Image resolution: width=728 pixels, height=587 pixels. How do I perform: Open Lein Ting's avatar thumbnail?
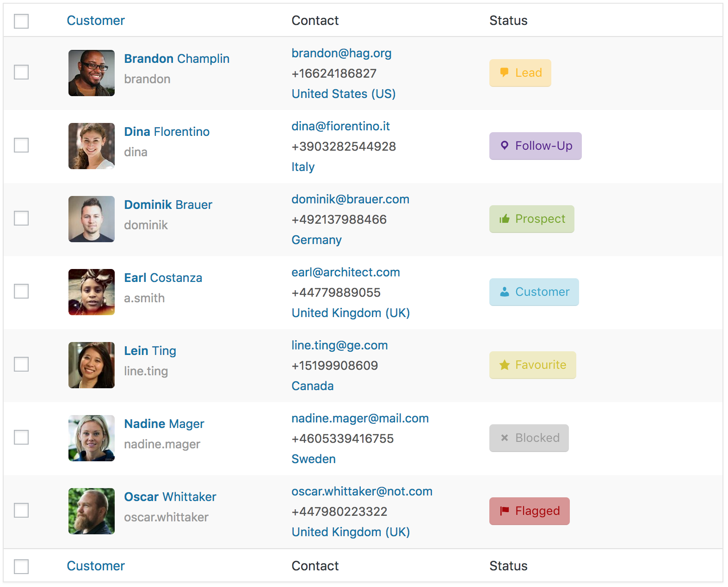tap(92, 365)
